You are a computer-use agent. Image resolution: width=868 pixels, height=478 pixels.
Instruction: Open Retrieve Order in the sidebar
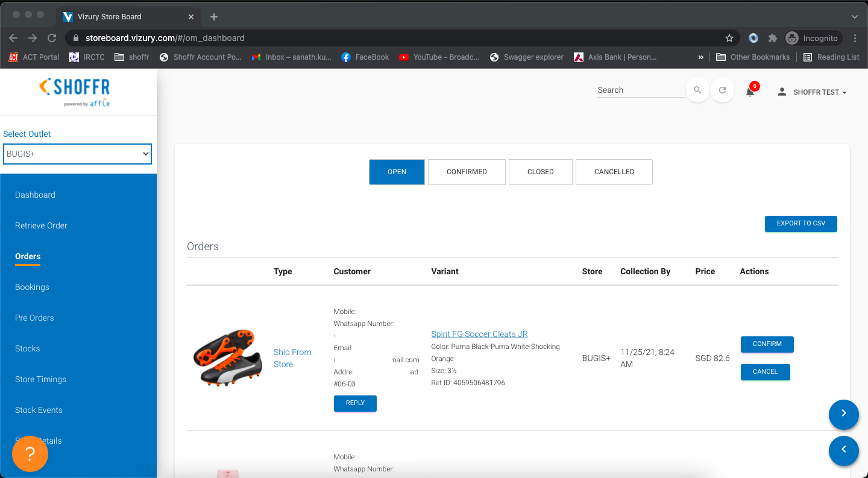tap(41, 225)
